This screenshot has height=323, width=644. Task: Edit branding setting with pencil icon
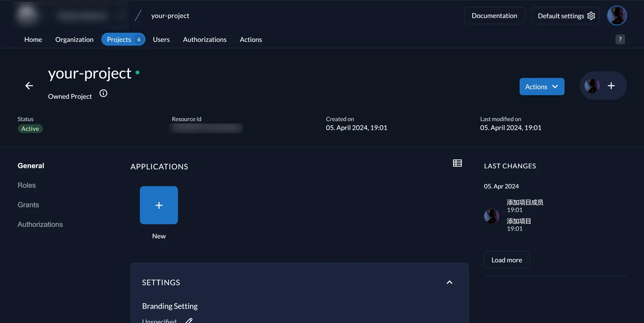[x=189, y=320]
